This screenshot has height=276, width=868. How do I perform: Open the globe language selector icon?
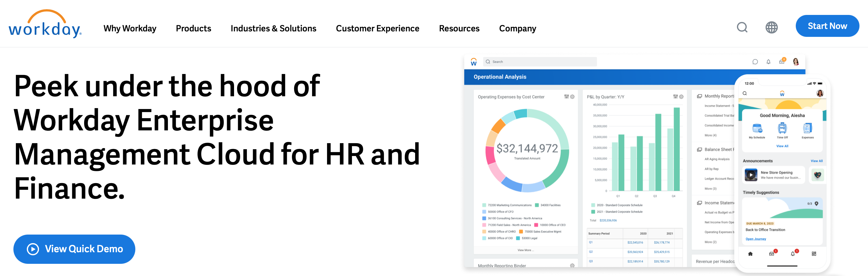point(771,27)
